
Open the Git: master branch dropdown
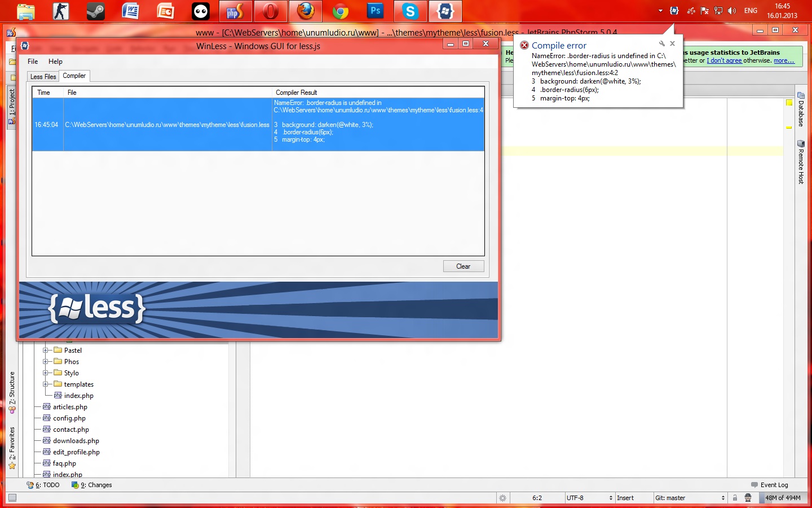(690, 498)
